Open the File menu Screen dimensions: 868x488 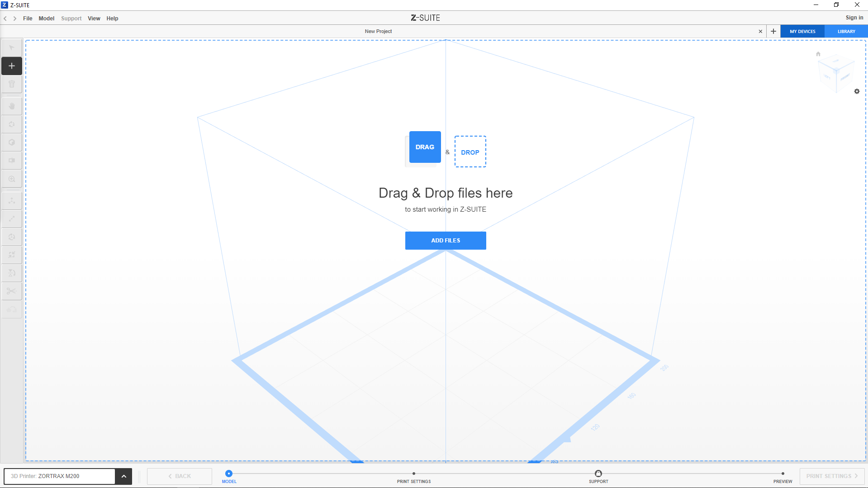tap(28, 19)
